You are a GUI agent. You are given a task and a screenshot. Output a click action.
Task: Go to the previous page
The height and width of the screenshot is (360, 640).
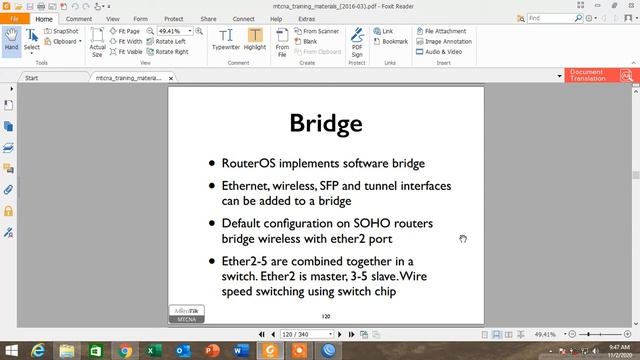click(273, 334)
